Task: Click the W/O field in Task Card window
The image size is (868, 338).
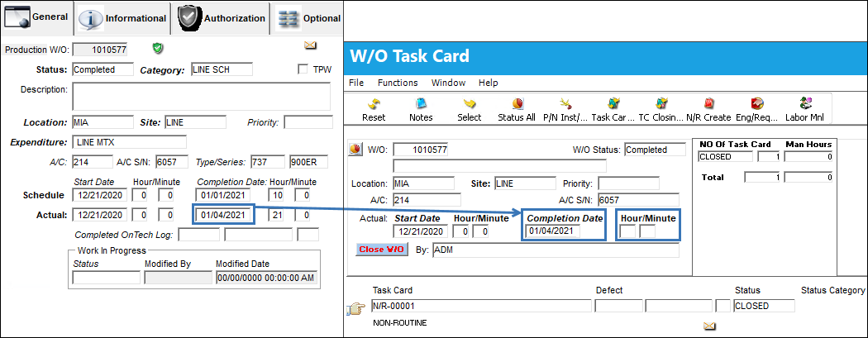Action: (421, 150)
